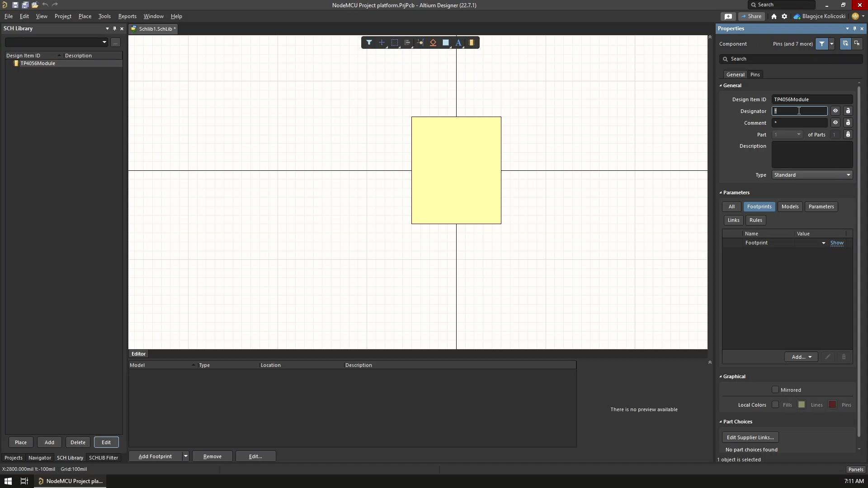Click the Designator input field
868x488 pixels.
click(x=799, y=111)
